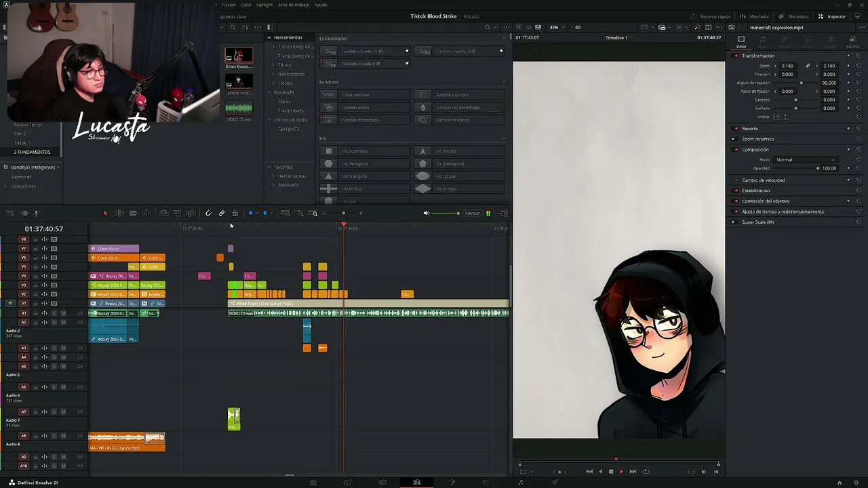Toggle the Estabilización enable switch

[736, 190]
